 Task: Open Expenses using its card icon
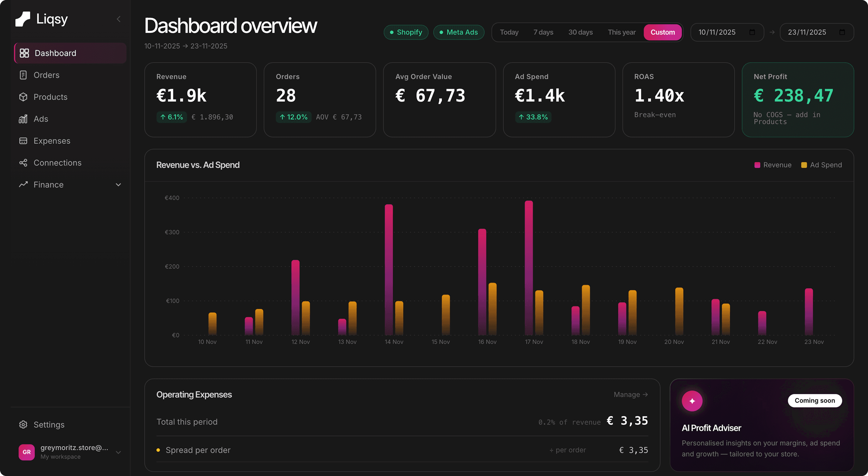(23, 141)
